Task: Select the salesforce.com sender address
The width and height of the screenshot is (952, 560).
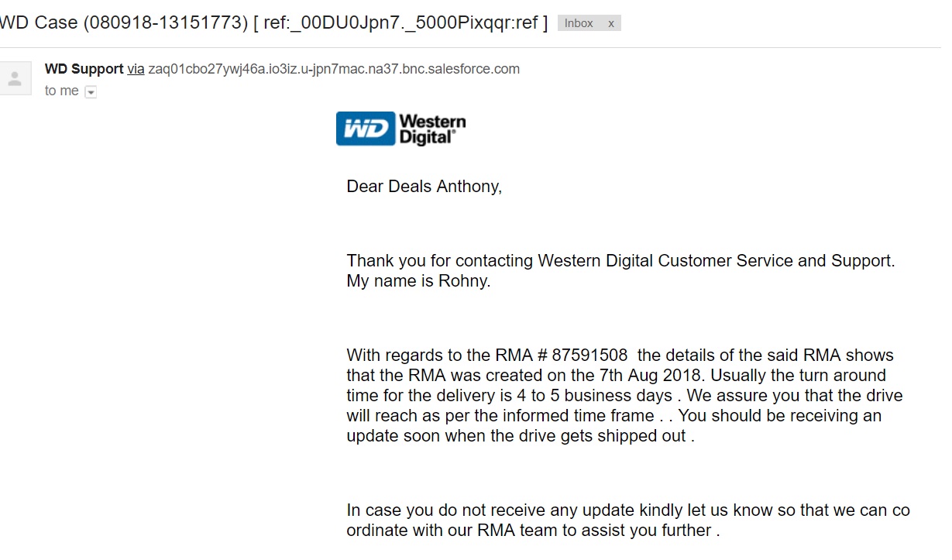Action: (x=334, y=69)
